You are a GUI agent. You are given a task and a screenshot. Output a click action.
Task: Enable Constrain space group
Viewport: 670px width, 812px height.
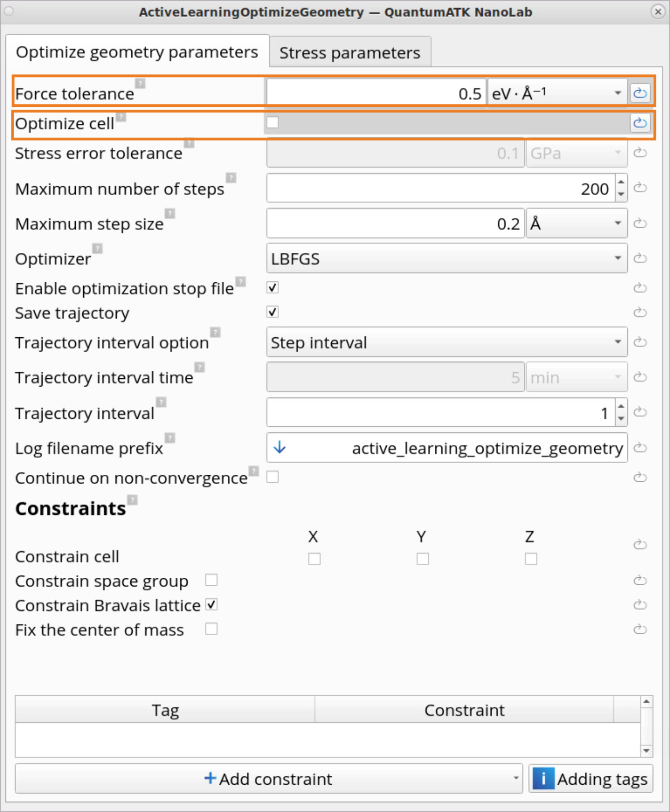coord(211,580)
